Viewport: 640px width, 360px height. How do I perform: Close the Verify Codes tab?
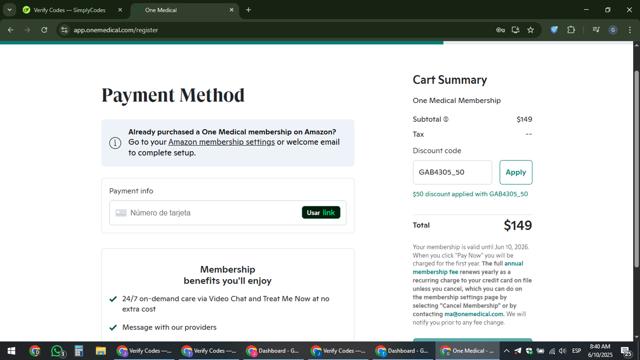click(x=120, y=10)
